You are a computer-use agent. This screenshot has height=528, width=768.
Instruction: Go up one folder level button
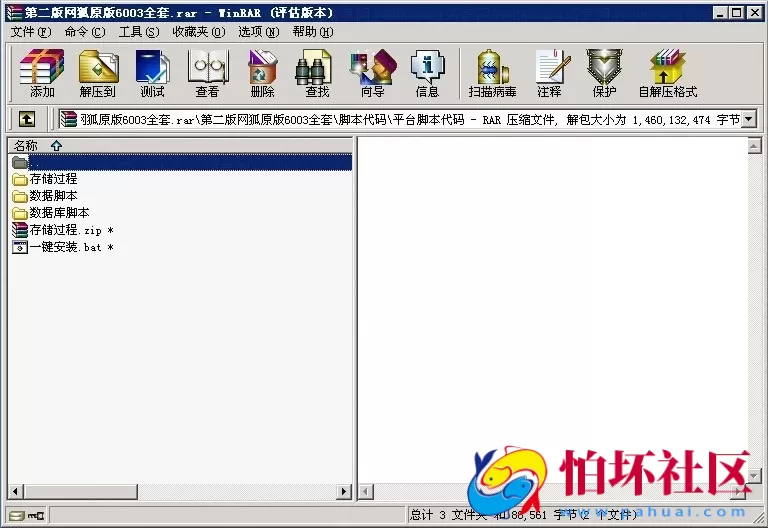click(x=27, y=119)
